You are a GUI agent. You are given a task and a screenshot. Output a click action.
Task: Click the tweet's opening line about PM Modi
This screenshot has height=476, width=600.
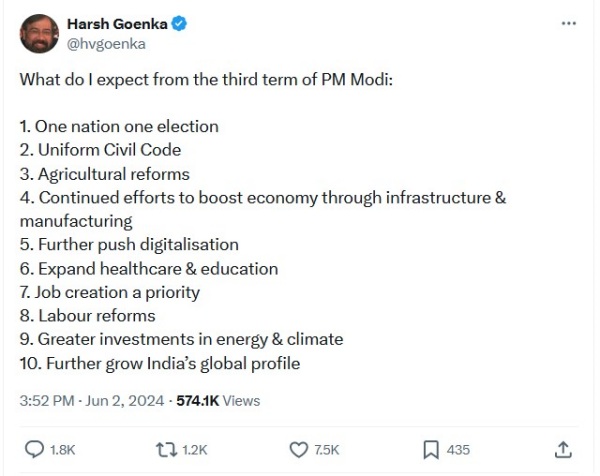click(x=207, y=78)
